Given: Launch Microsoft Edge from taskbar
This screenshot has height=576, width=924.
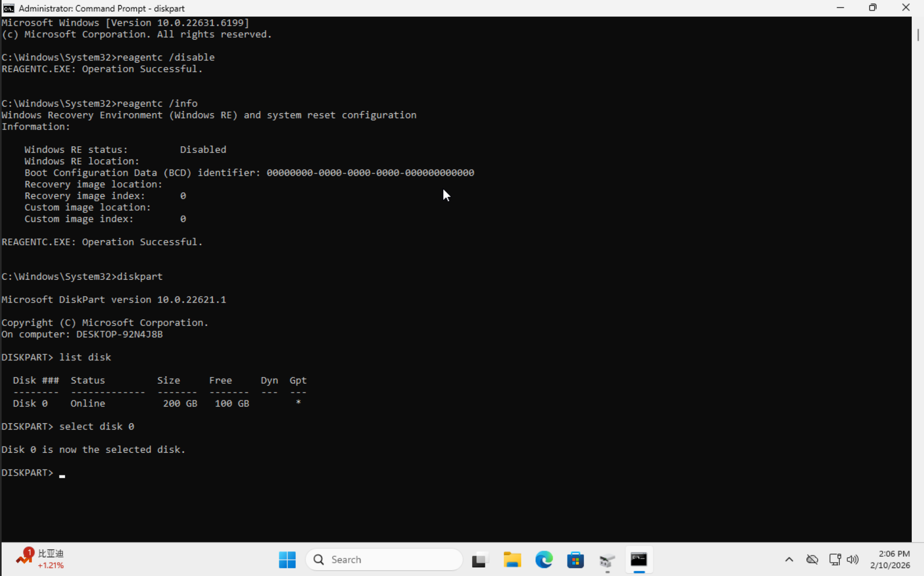Looking at the screenshot, I should [x=544, y=560].
